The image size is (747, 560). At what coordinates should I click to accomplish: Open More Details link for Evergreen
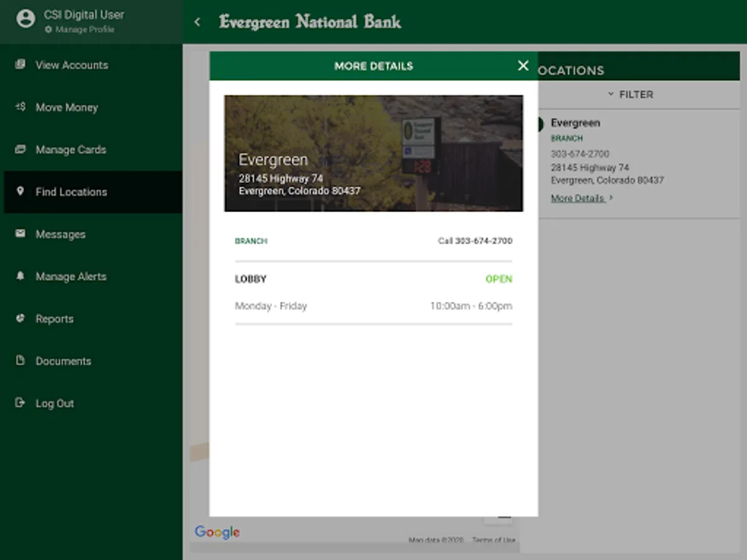582,198
